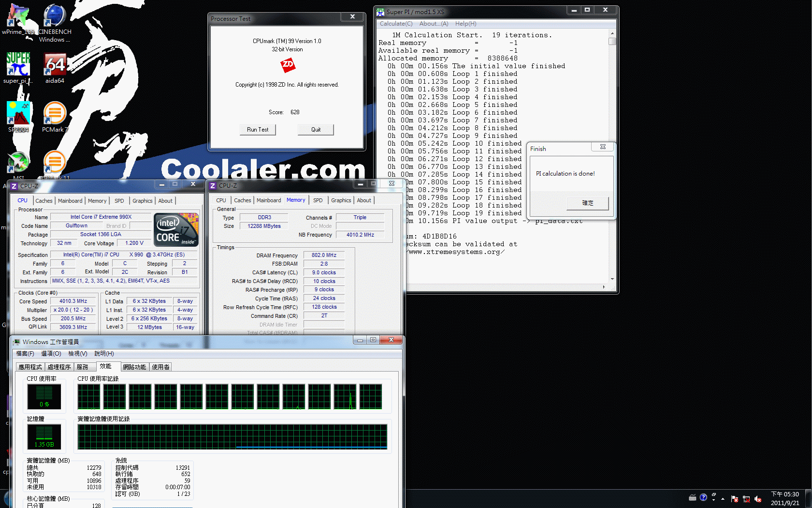Launch the CINEBENCH Windows shortcut

(x=55, y=22)
